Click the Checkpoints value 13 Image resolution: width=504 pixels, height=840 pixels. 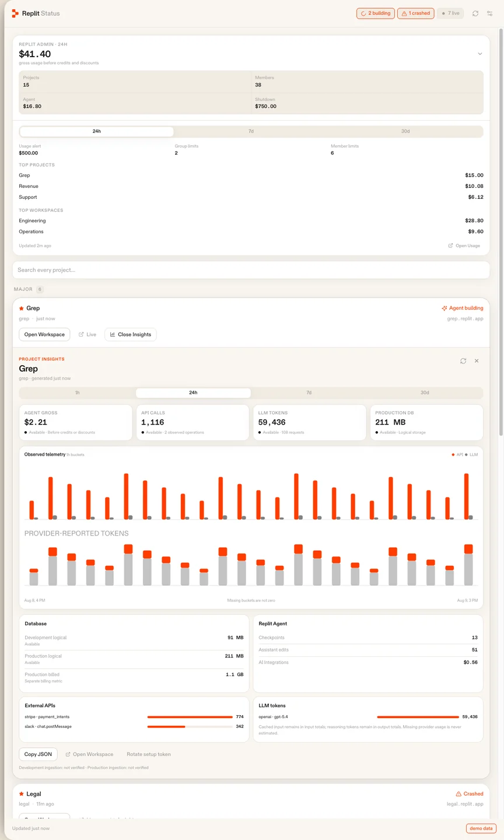(x=475, y=638)
